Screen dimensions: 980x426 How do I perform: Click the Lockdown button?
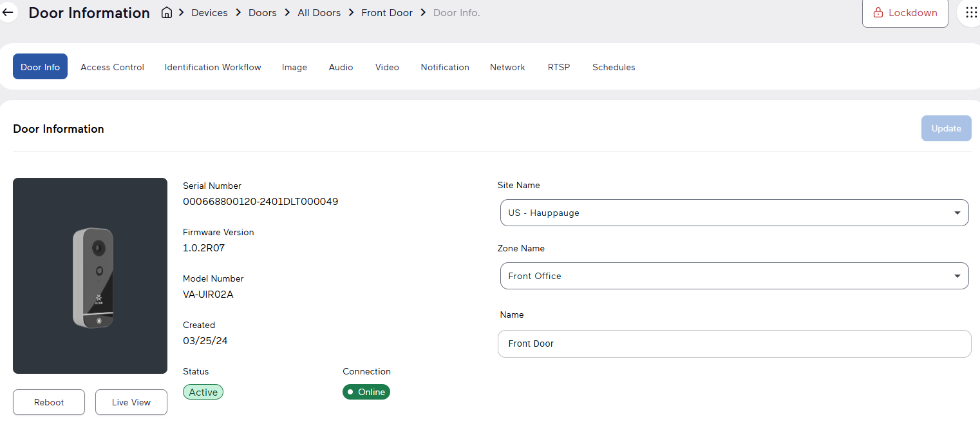pos(905,13)
